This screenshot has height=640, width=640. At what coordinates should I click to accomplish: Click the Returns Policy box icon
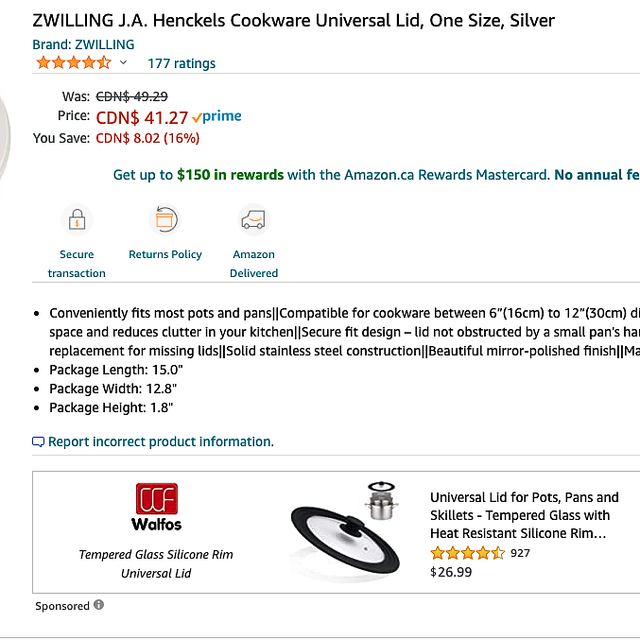(165, 220)
